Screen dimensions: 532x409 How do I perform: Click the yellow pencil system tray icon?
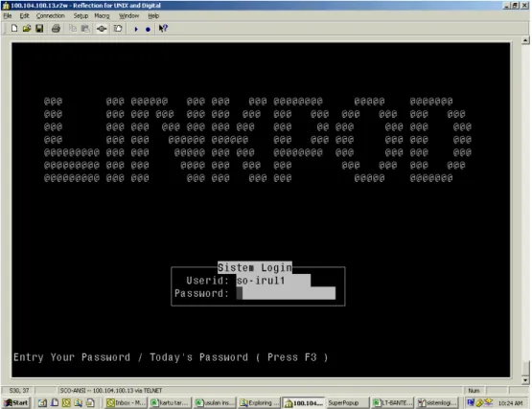479,403
